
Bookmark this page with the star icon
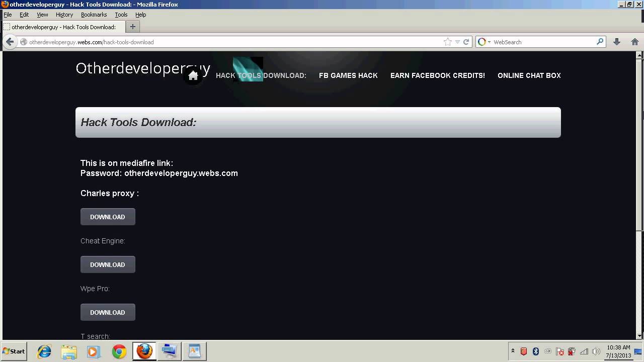[x=447, y=42]
